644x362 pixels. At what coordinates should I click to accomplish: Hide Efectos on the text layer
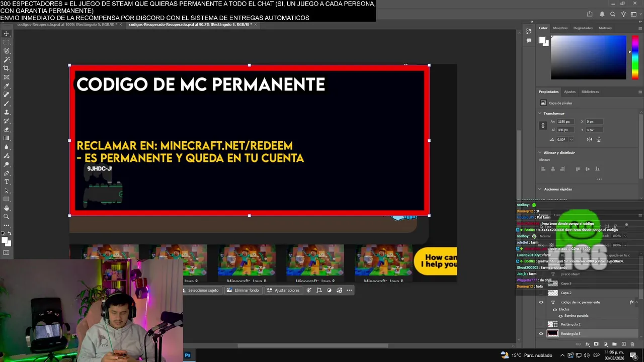(555, 309)
